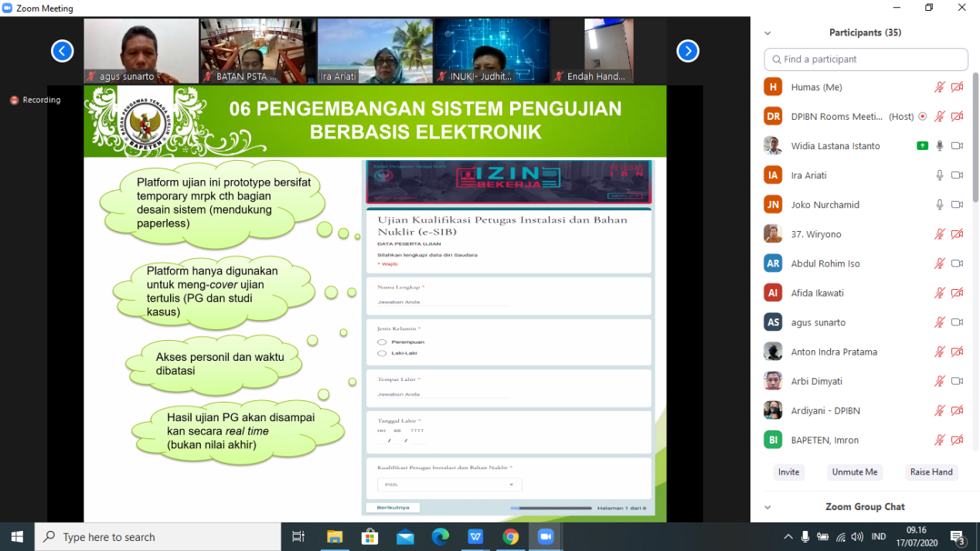Click Ira Ariati's microphone icon in participants
Image resolution: width=980 pixels, height=551 pixels.
pyautogui.click(x=940, y=175)
